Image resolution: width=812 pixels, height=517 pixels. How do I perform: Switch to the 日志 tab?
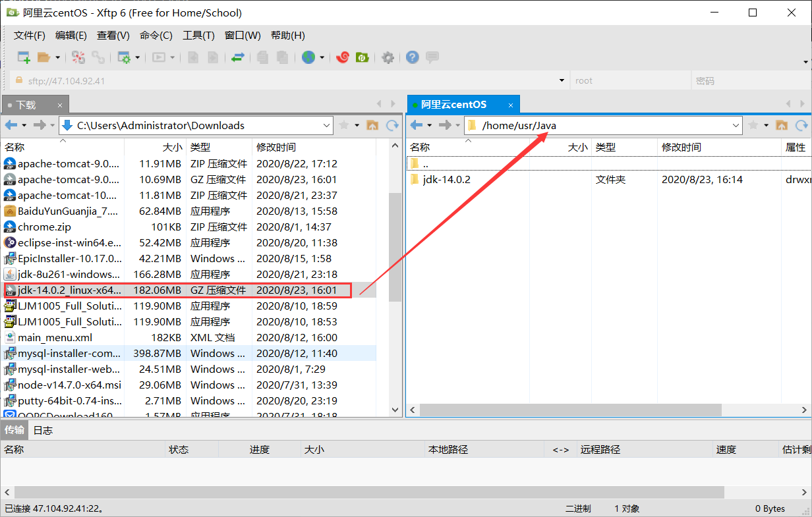tap(43, 431)
